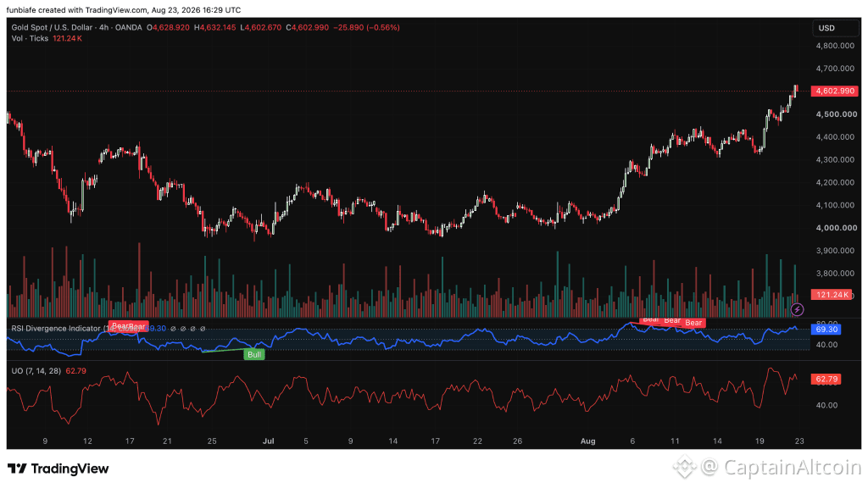Click the 40.00 label in the RSI pane
Image resolution: width=868 pixels, height=488 pixels.
tap(826, 345)
